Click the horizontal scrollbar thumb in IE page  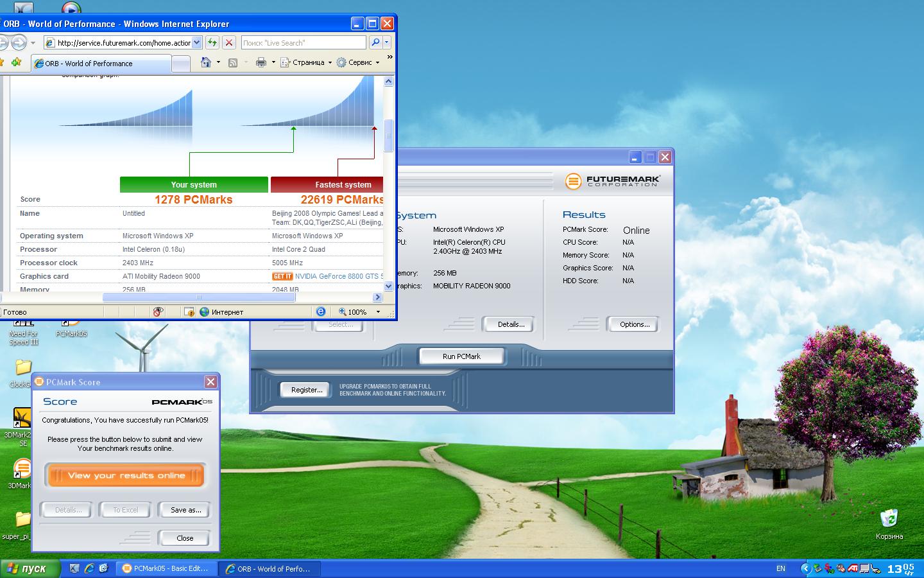click(x=199, y=297)
